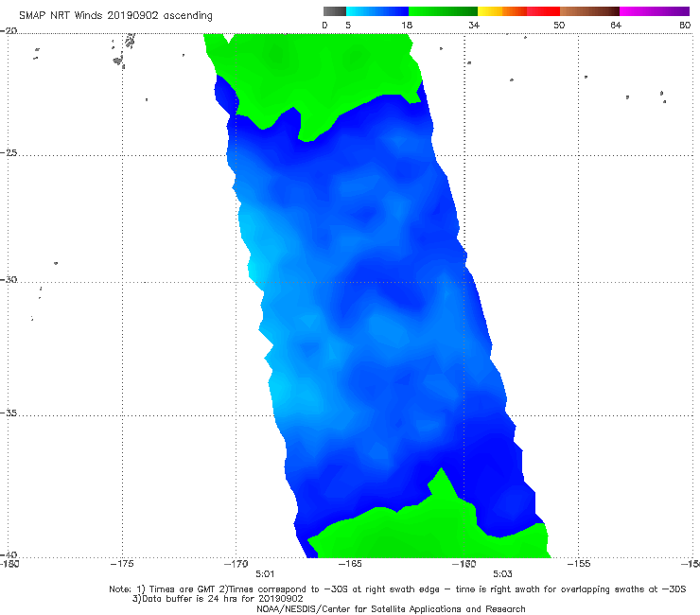Click the color bar label '50'

click(x=559, y=26)
